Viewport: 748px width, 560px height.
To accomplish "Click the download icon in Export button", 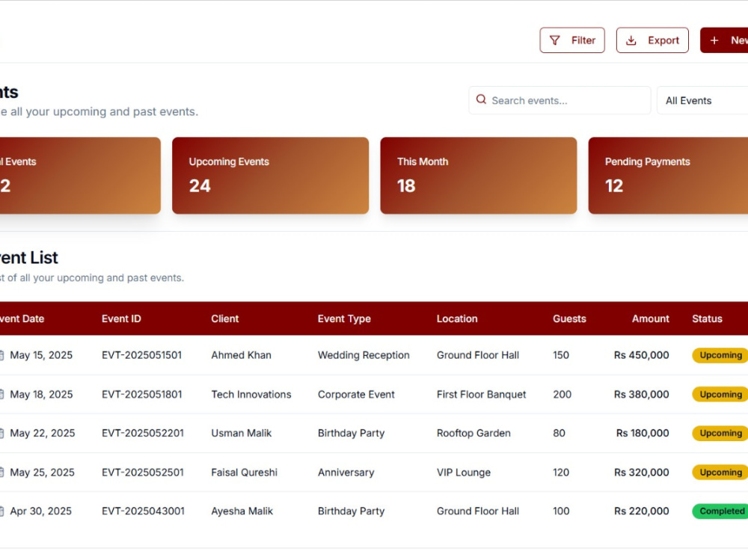I will [x=631, y=40].
